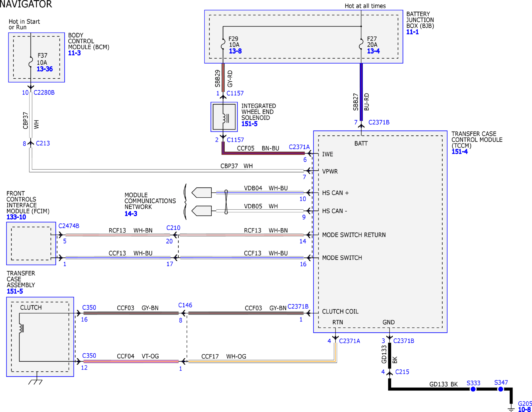Viewport: 532px width, 412px height.
Task: Open the 133-10 link under FCIM
Action: (x=16, y=217)
